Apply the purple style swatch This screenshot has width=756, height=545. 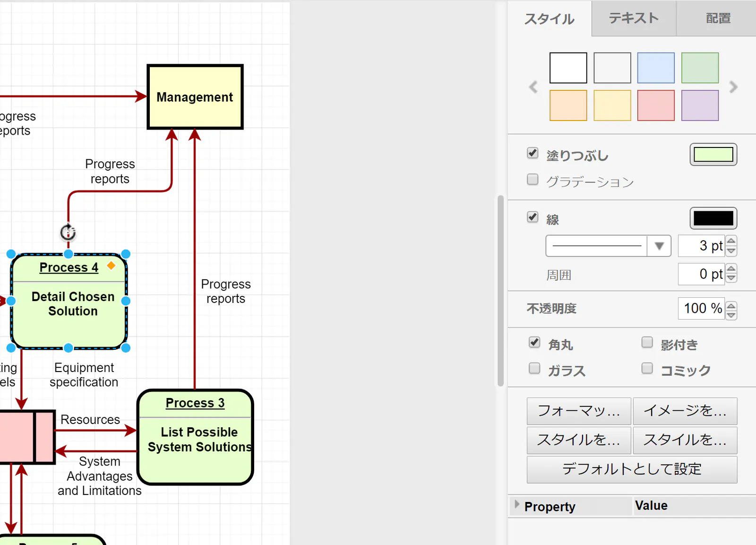coord(700,105)
